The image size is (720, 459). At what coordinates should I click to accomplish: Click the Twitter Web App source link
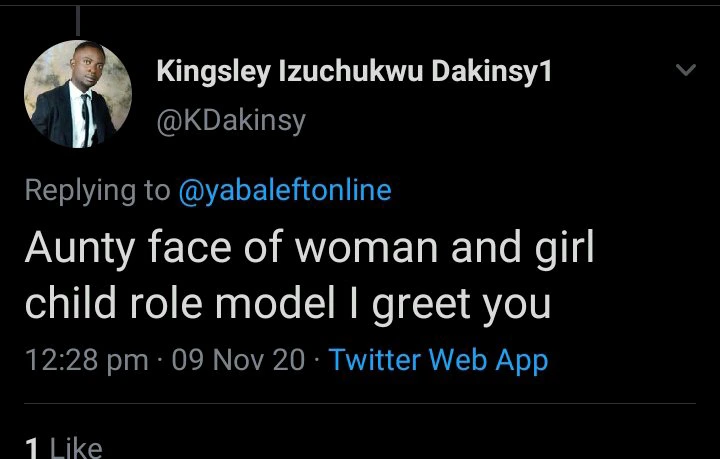438,360
